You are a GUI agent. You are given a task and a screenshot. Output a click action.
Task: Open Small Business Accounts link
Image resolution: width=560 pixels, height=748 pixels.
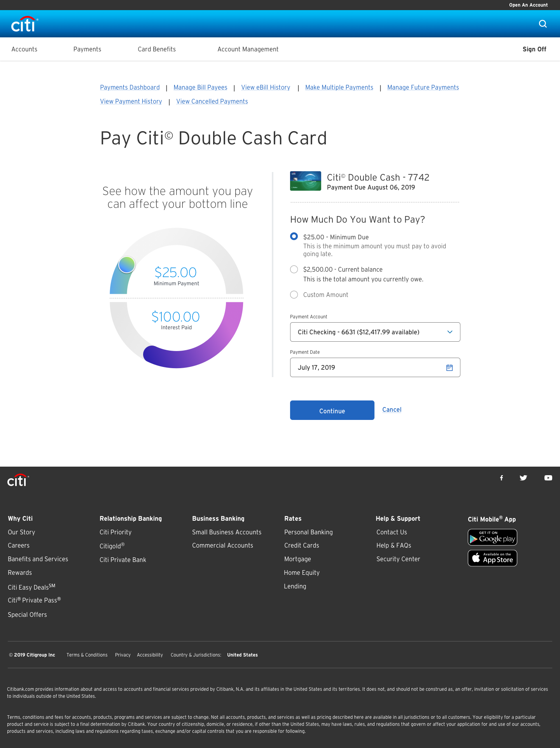tap(227, 532)
